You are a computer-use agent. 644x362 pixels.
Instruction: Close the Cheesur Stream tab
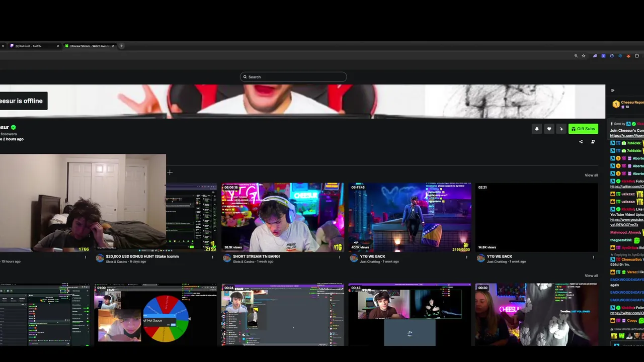coord(113,46)
